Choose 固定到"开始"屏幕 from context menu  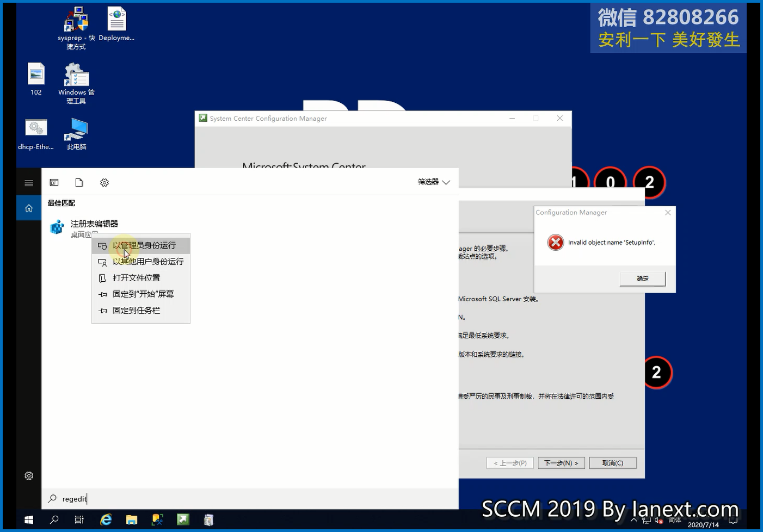coord(141,294)
